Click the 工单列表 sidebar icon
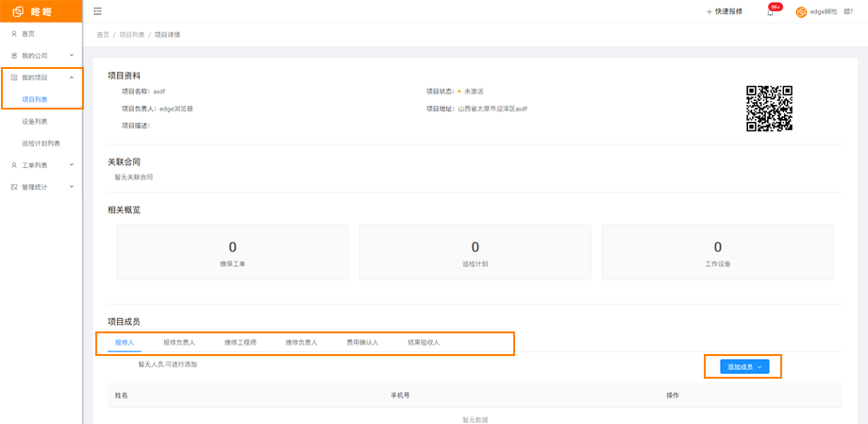 coord(13,165)
